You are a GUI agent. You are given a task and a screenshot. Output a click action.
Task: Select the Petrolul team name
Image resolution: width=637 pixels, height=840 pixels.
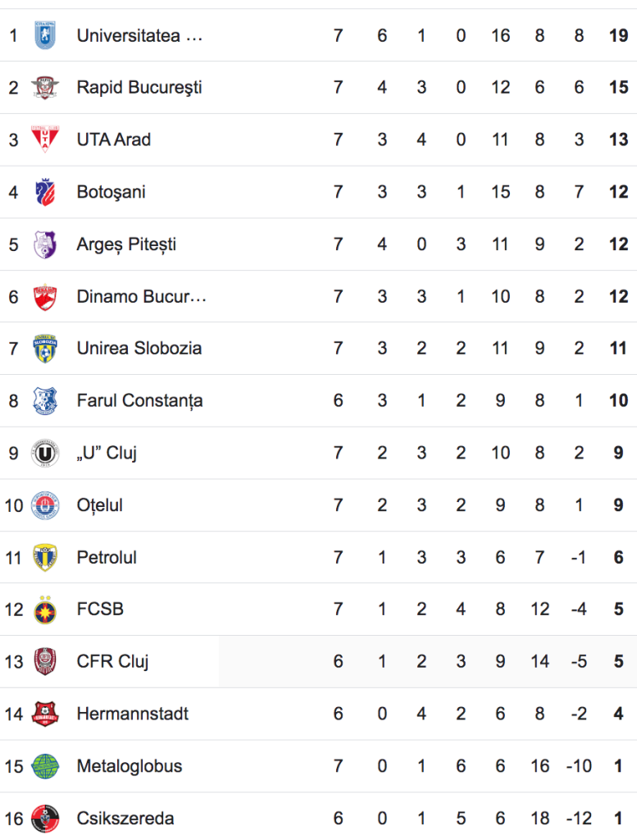107,557
